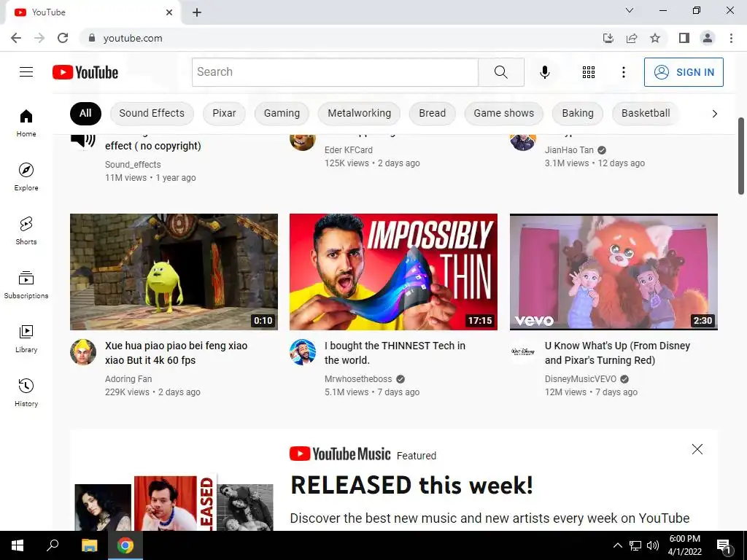Show hidden tray icons chevron
This screenshot has height=560, width=747.
coord(617,545)
